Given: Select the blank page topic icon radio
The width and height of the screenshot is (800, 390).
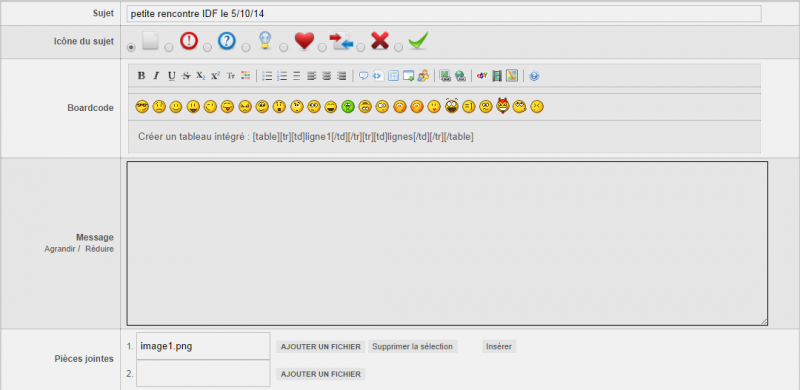Looking at the screenshot, I should tap(132, 47).
